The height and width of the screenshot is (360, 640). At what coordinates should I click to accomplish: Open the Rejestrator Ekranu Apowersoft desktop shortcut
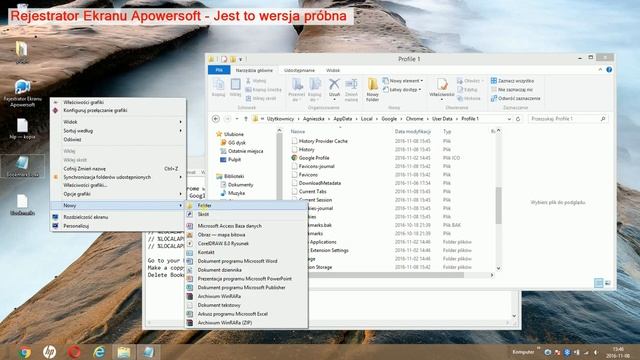coord(22,93)
